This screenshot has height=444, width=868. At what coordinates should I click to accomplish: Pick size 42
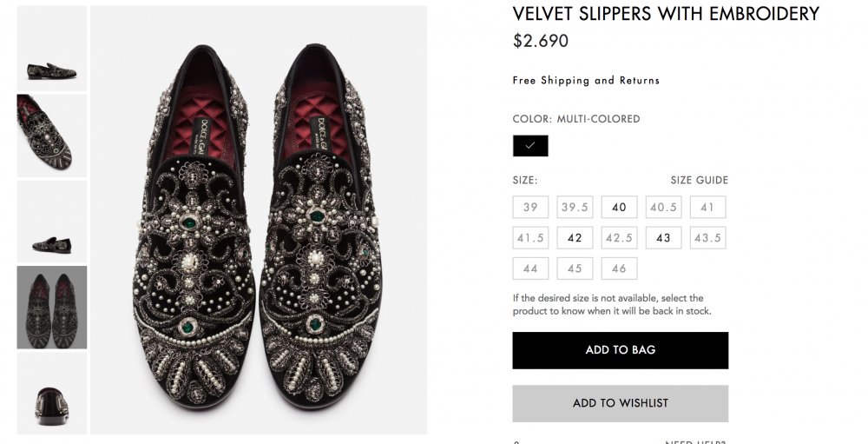point(575,238)
